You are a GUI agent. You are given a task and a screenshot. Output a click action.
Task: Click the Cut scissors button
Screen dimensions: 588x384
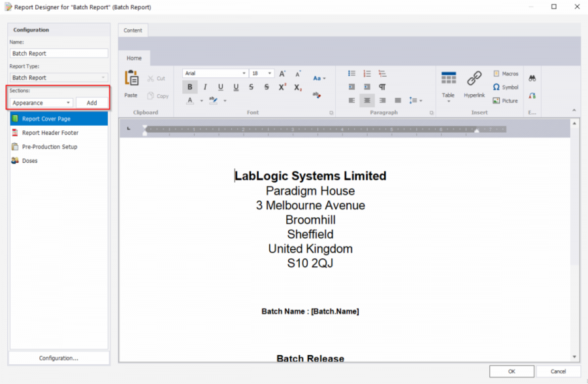coord(156,79)
